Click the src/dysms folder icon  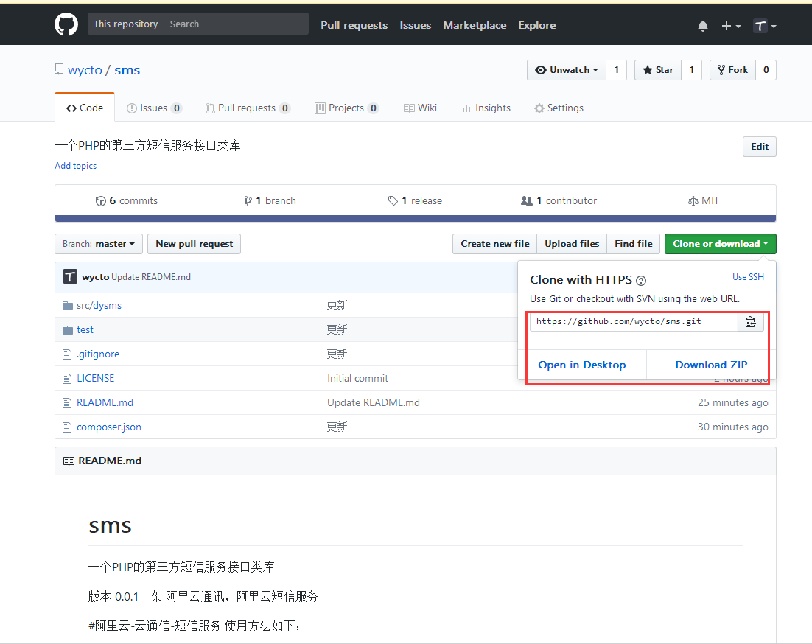(67, 306)
